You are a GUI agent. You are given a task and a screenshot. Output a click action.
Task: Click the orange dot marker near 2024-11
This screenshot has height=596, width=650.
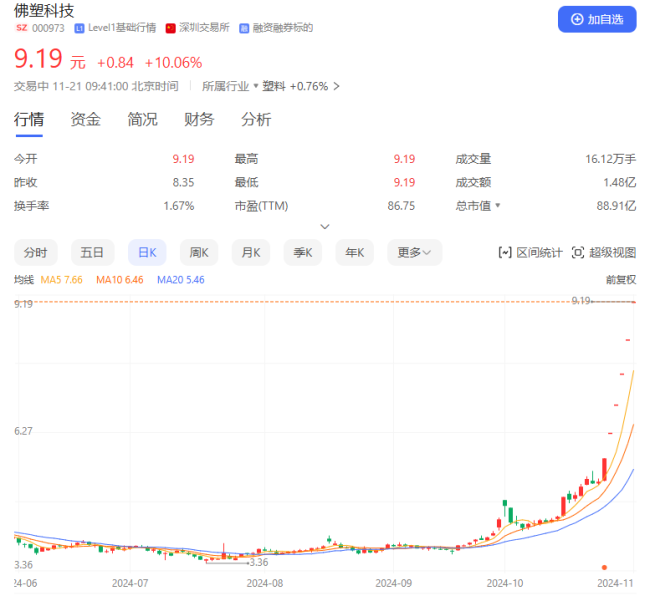coord(604,567)
